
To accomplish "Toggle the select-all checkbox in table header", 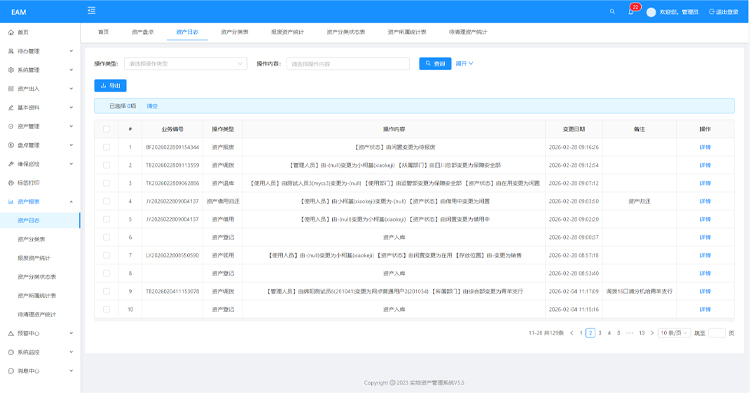I will 106,129.
